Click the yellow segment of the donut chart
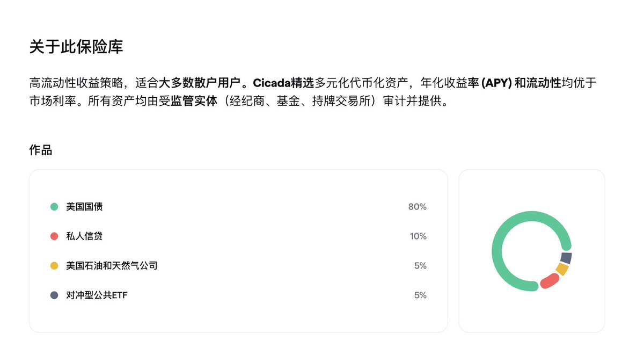644x354 pixels. point(562,269)
